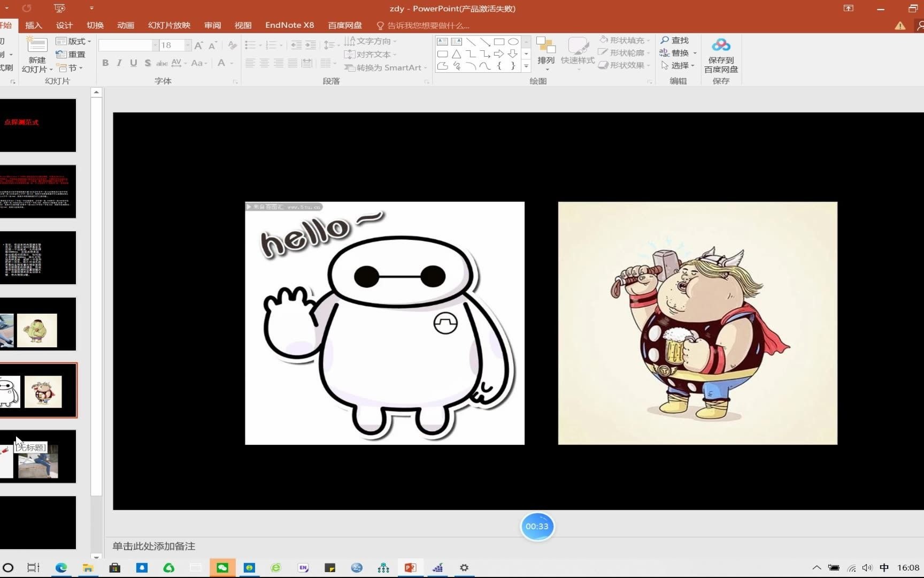The width and height of the screenshot is (924, 578).
Task: Click the Decrease Font Size icon
Action: click(x=212, y=45)
